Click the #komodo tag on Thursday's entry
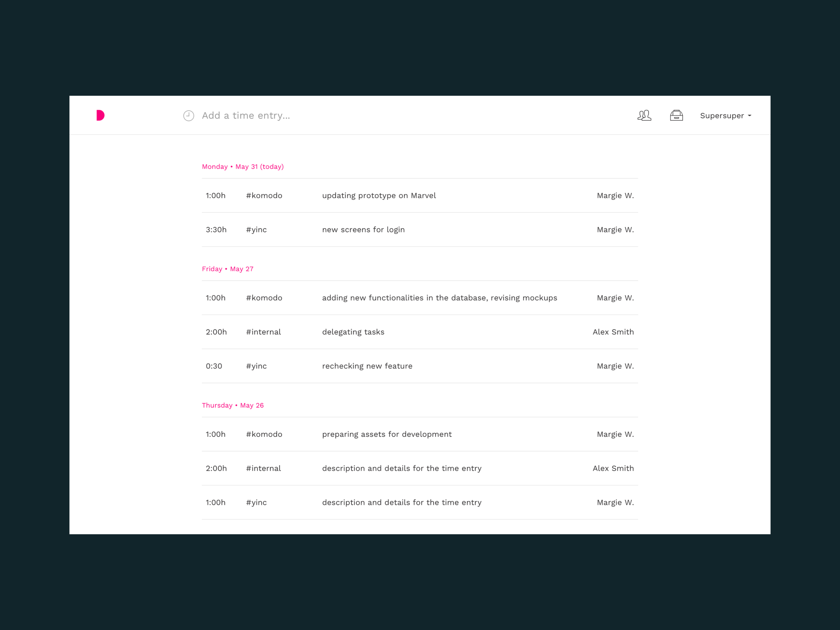 coord(264,434)
